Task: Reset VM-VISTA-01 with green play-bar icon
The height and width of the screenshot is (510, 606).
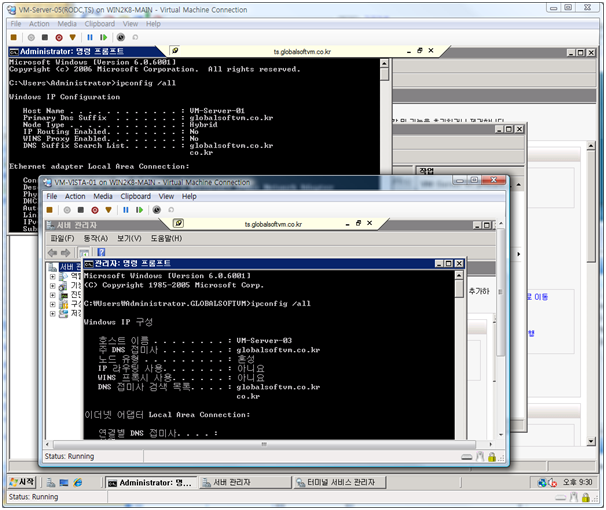Action: [139, 210]
